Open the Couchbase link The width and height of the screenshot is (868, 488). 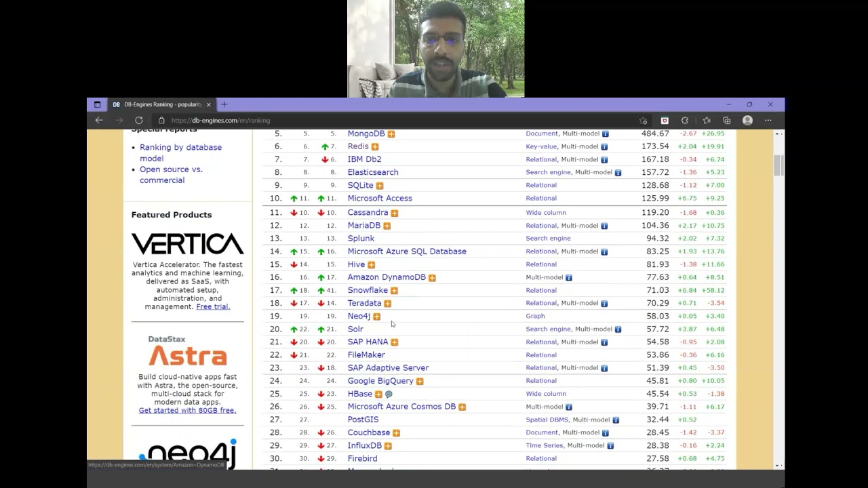369,432
